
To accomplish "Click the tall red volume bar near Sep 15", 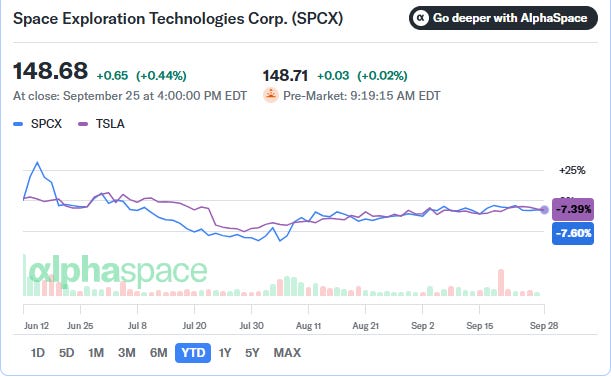I will click(501, 283).
